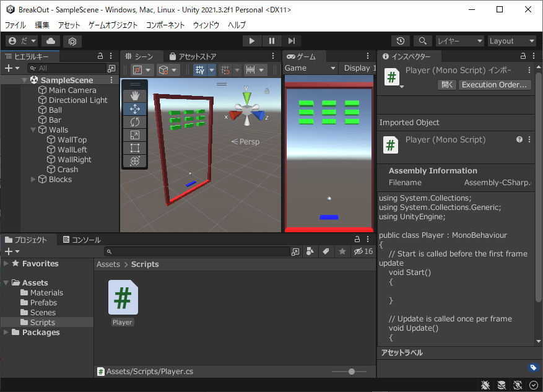The image size is (543, 392).
Task: Pause the game playback
Action: tap(271, 41)
